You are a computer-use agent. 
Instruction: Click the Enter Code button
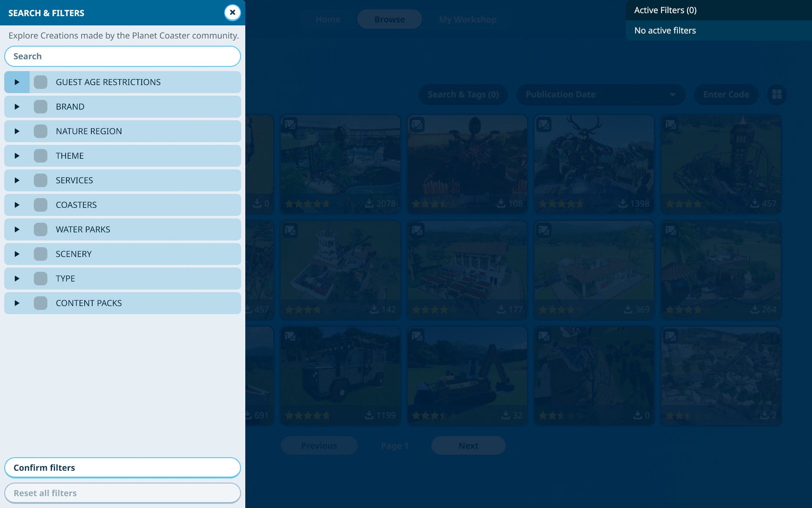click(726, 94)
